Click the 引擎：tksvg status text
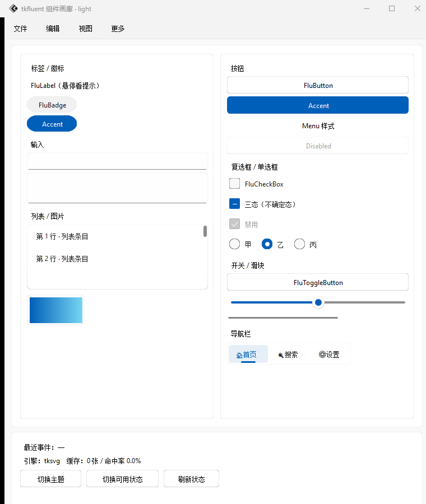The image size is (426, 504). click(42, 461)
